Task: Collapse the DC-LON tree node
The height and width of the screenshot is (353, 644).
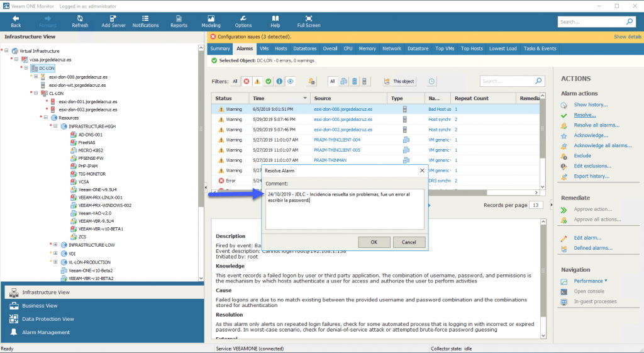Action: click(26, 68)
